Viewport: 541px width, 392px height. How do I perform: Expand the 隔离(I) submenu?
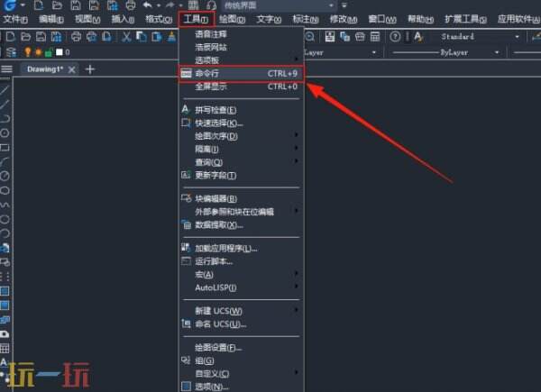(241, 150)
